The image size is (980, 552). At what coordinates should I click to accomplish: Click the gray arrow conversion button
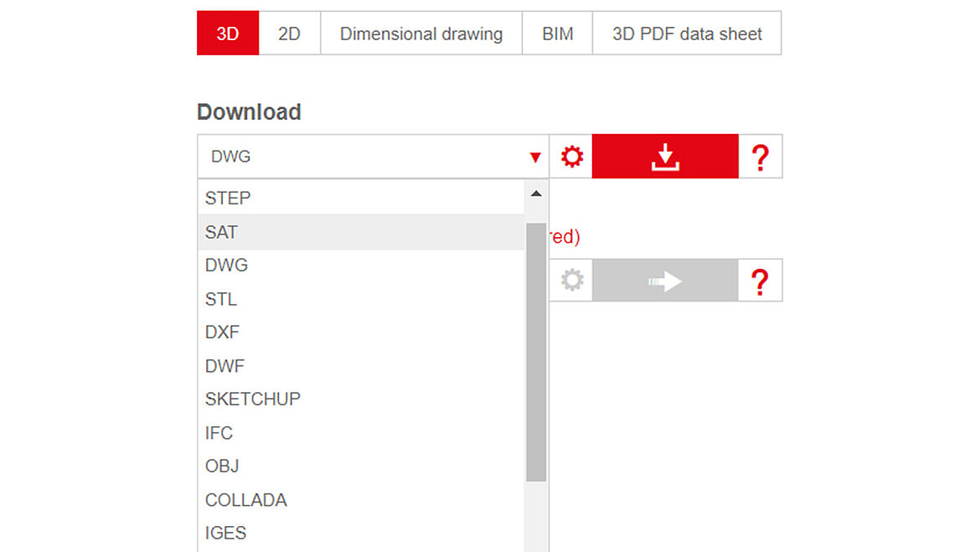pos(664,280)
